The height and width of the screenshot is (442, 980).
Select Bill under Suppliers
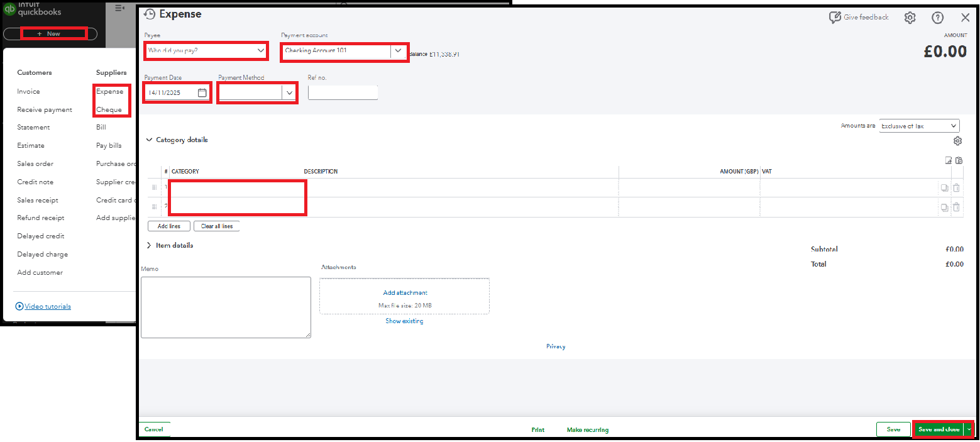tap(101, 127)
